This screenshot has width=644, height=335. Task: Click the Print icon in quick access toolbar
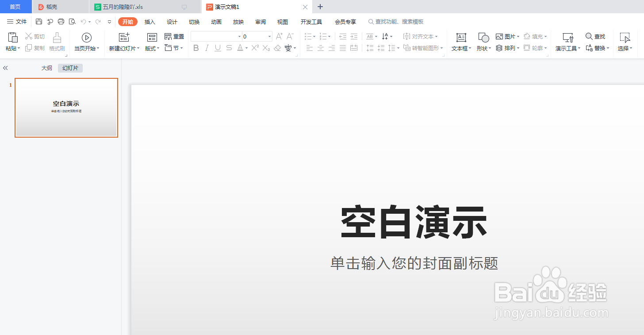[x=61, y=22]
